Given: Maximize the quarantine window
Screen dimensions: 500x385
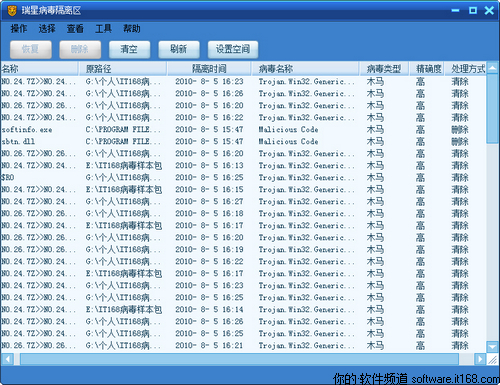Looking at the screenshot, I should (x=473, y=11).
